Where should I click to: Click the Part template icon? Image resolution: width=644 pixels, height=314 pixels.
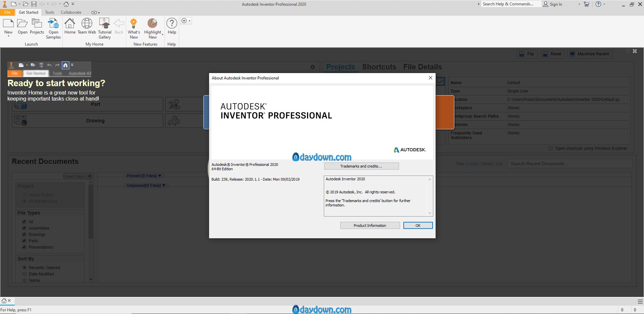[20, 105]
